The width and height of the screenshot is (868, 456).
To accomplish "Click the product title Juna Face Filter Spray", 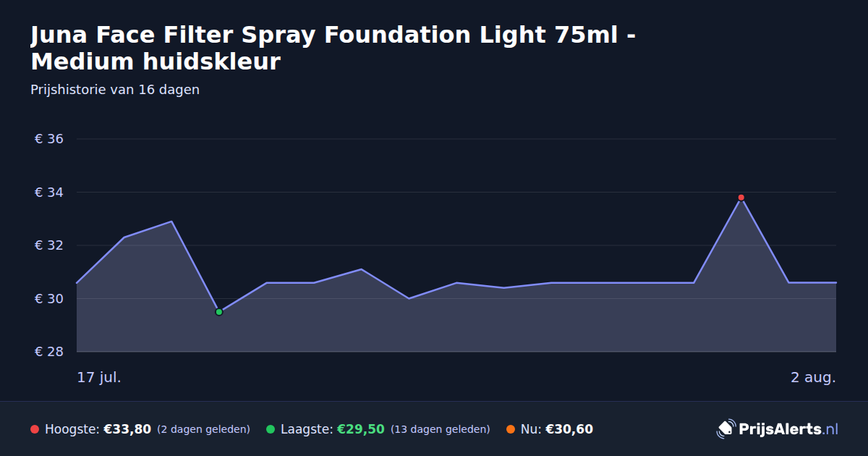I will (333, 48).
